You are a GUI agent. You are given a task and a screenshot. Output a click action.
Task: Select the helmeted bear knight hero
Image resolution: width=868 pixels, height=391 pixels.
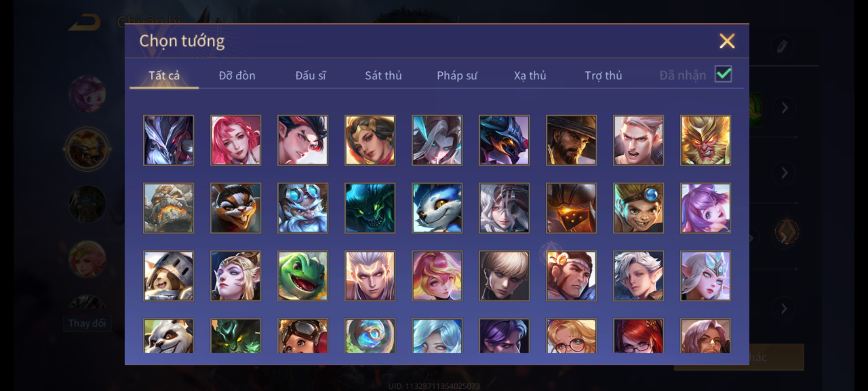tap(169, 276)
